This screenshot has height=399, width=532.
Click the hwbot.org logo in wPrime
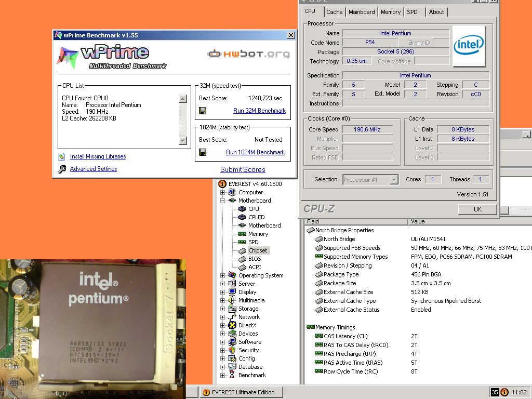click(x=249, y=54)
